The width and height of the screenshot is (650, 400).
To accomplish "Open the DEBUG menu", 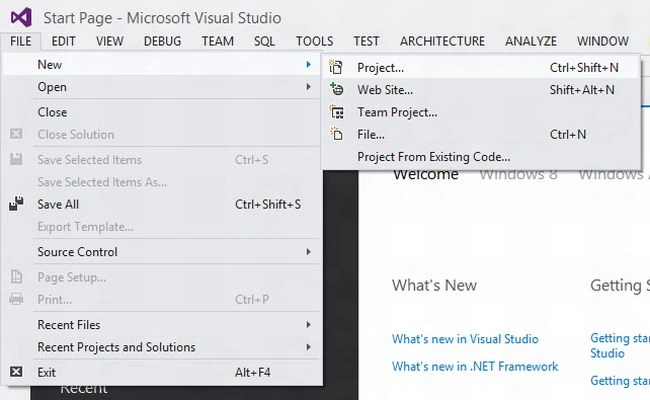I will 162,41.
